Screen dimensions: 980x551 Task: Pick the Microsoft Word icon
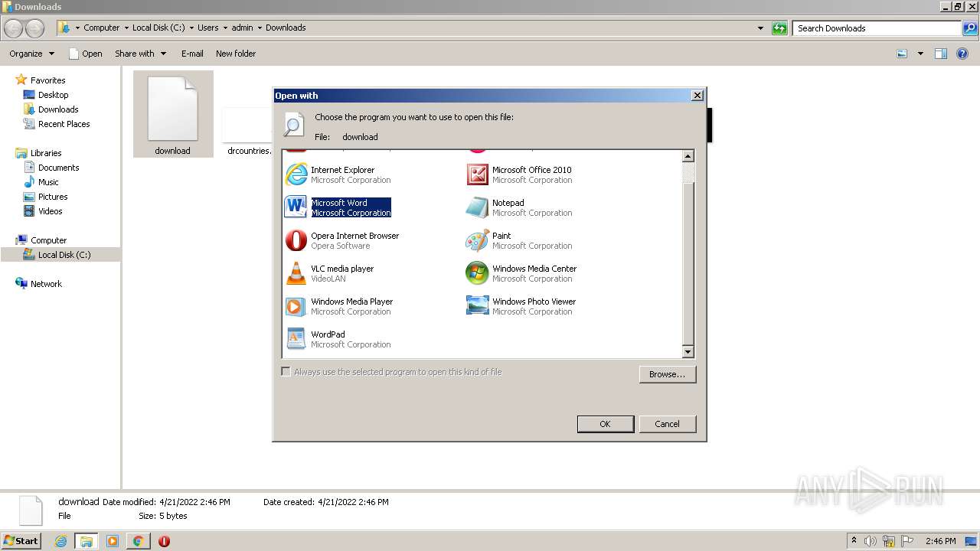pyautogui.click(x=296, y=207)
